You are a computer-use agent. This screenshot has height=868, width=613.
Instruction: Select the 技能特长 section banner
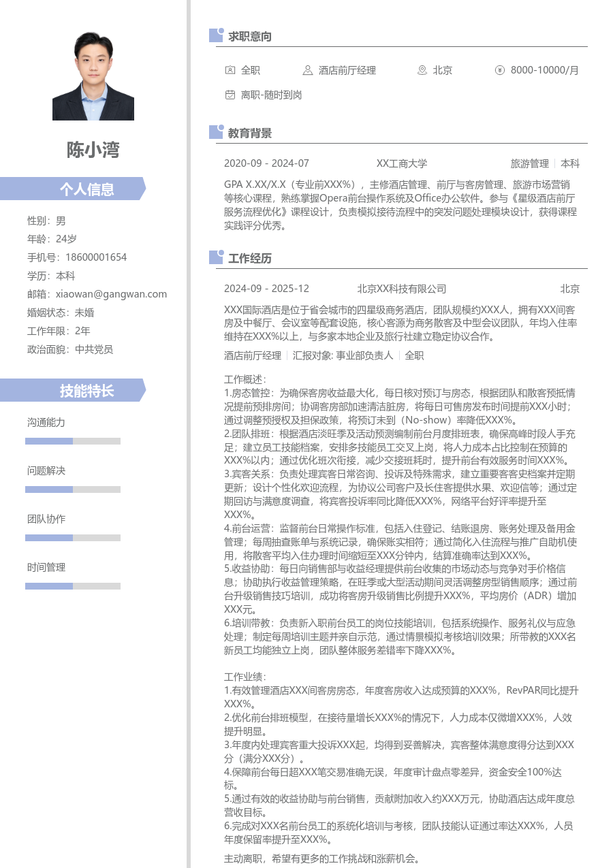pos(73,391)
